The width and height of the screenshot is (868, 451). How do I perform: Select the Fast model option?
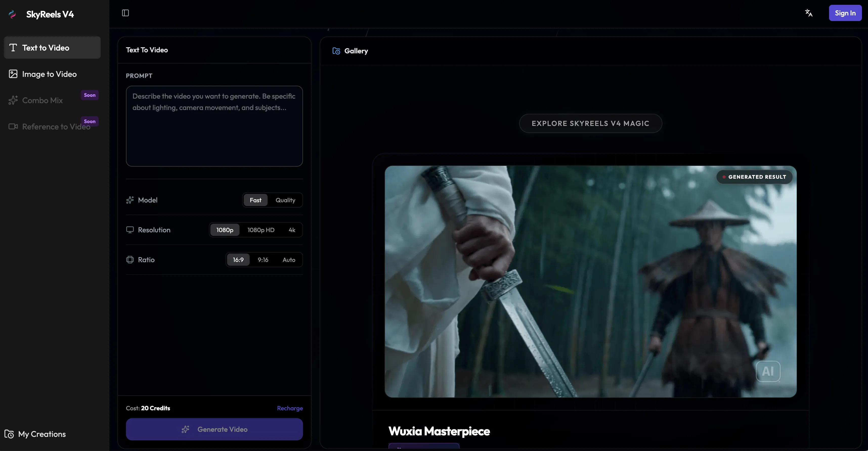coord(255,200)
